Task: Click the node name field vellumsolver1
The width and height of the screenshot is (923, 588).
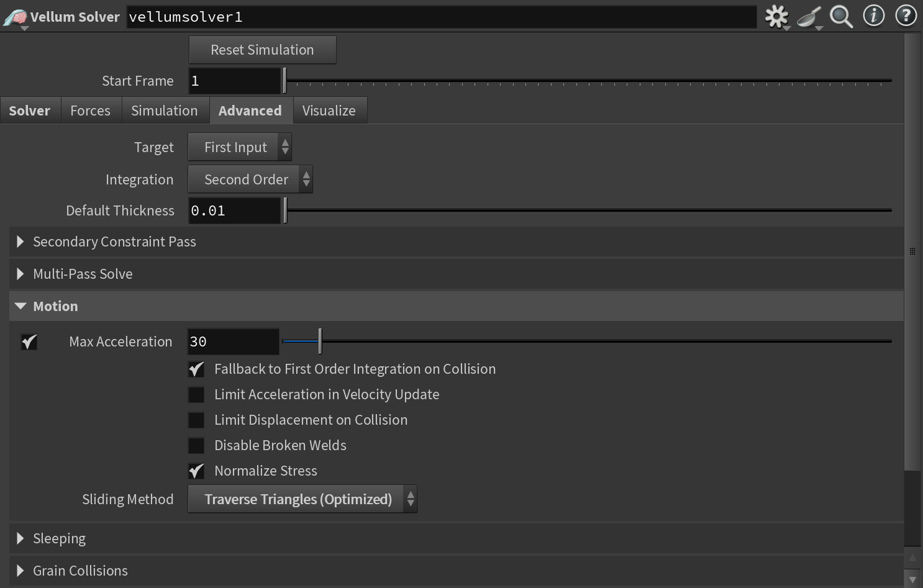Action: point(442,17)
